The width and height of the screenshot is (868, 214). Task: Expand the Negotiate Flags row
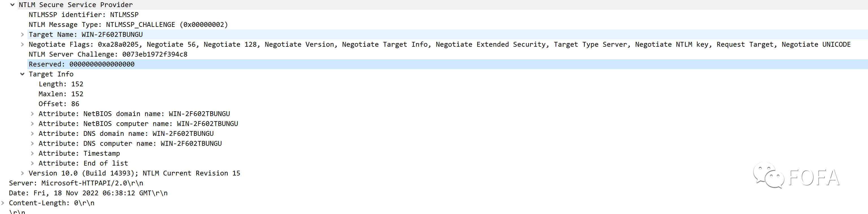tap(22, 44)
